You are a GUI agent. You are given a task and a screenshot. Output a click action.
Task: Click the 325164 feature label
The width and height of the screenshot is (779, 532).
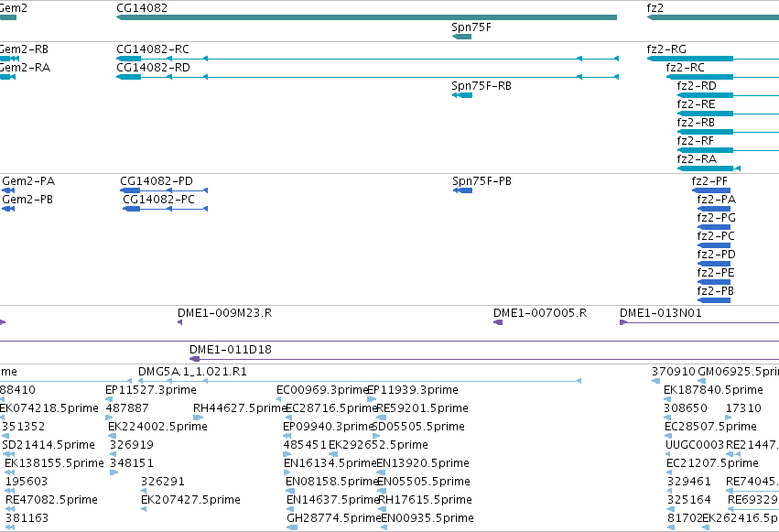689,501
